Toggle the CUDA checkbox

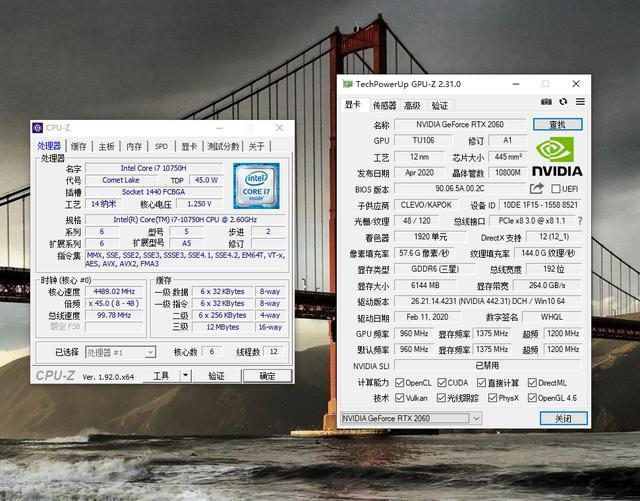point(442,383)
